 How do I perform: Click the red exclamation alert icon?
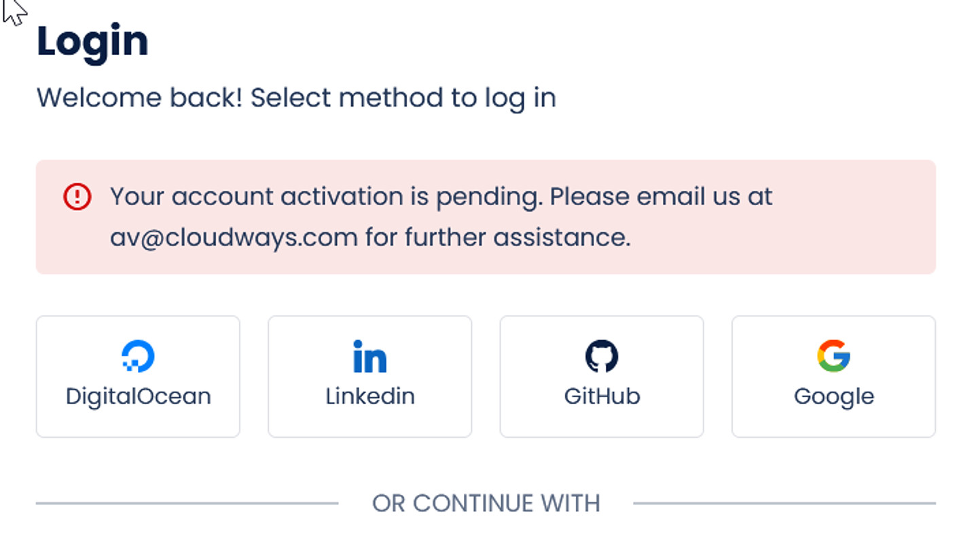point(77,197)
